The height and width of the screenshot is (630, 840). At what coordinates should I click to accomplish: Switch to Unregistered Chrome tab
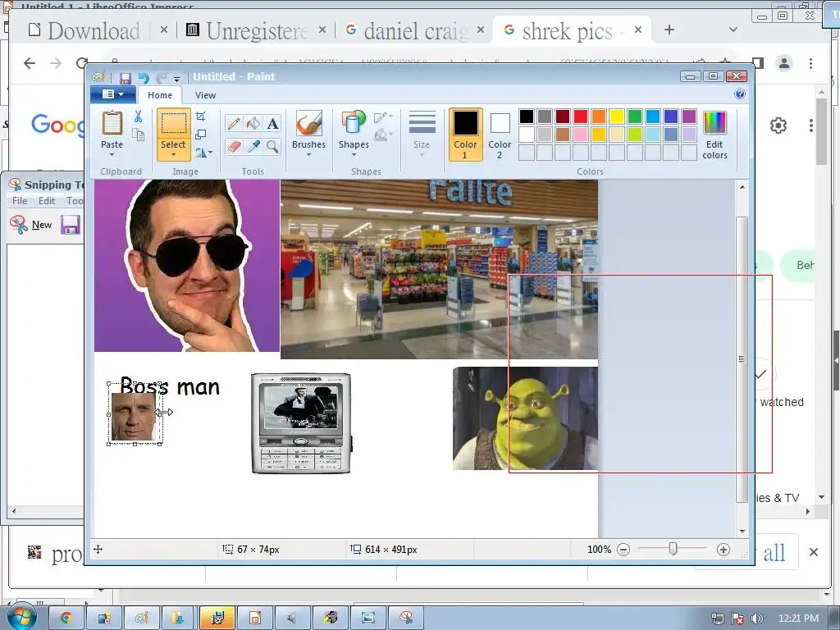pos(257,31)
